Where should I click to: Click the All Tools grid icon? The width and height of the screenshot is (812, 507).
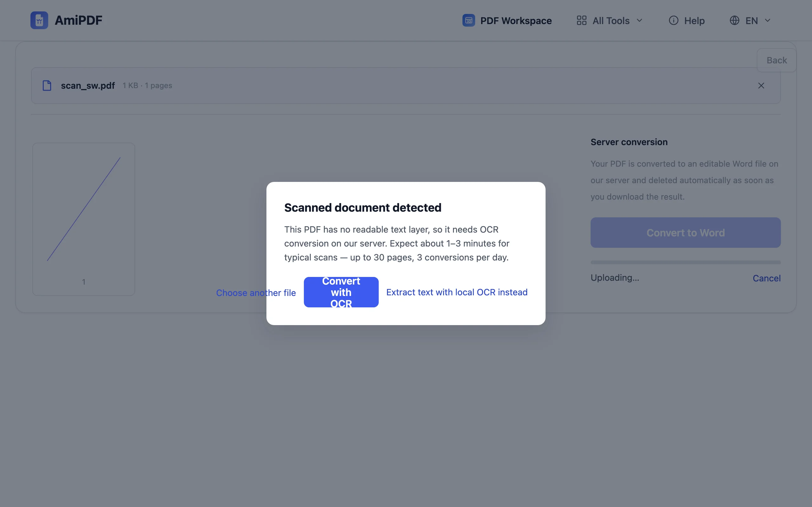point(581,21)
